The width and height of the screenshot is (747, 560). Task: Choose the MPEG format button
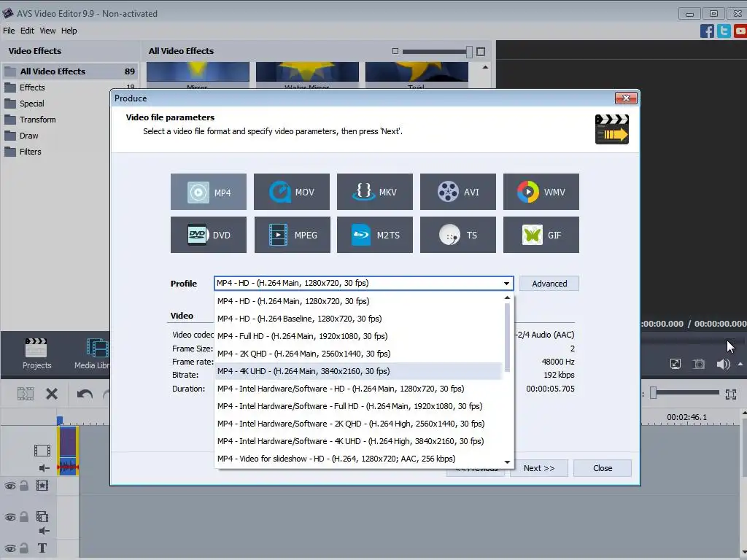pos(292,235)
